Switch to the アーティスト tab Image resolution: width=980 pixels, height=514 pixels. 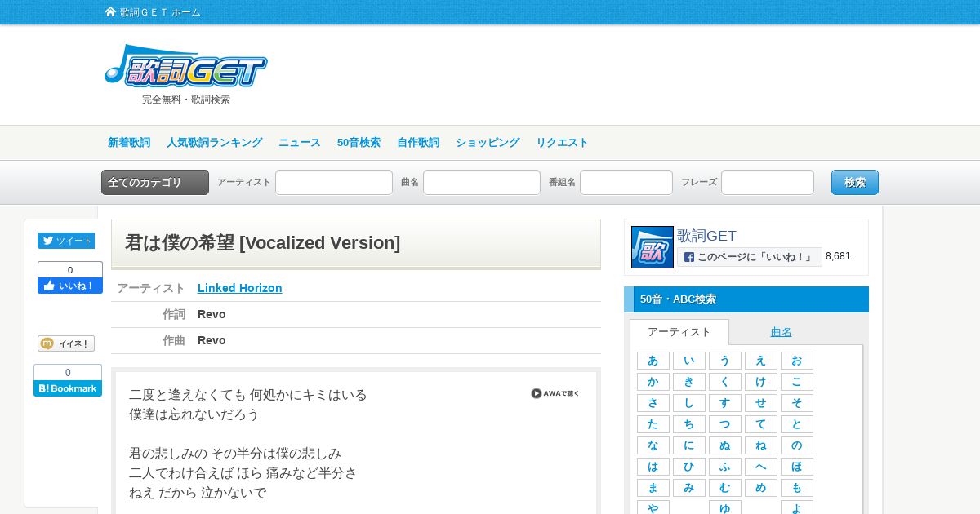[679, 332]
